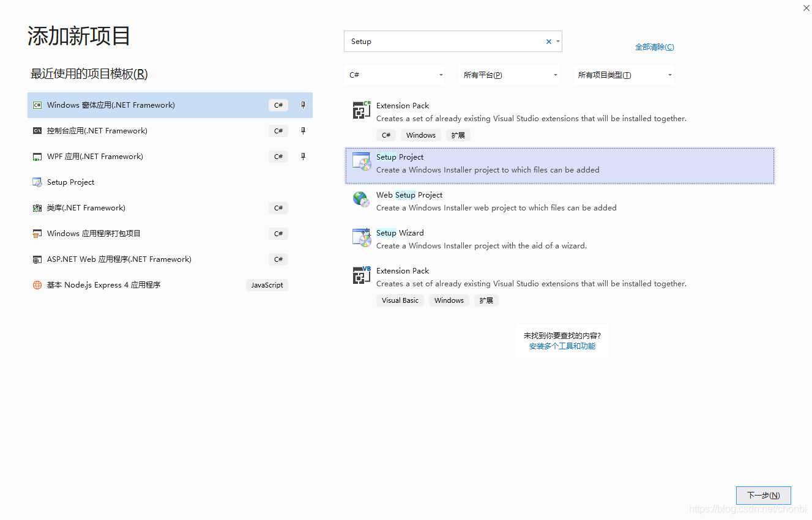Select Setup Project in search results
The height and width of the screenshot is (520, 812).
point(560,165)
